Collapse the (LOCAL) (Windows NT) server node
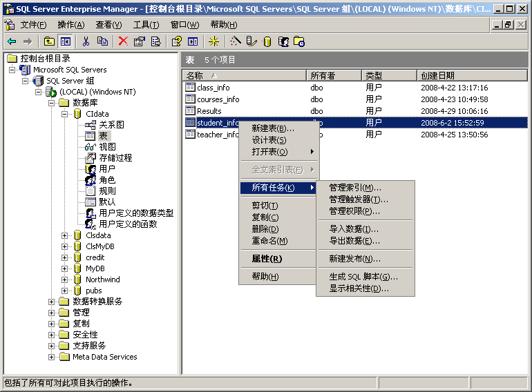The image size is (532, 392). (38, 92)
